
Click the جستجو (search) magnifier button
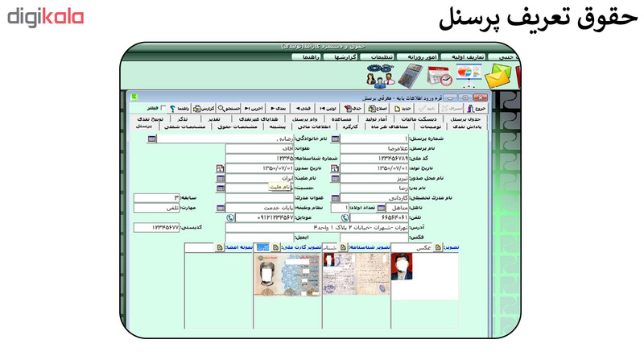229,109
